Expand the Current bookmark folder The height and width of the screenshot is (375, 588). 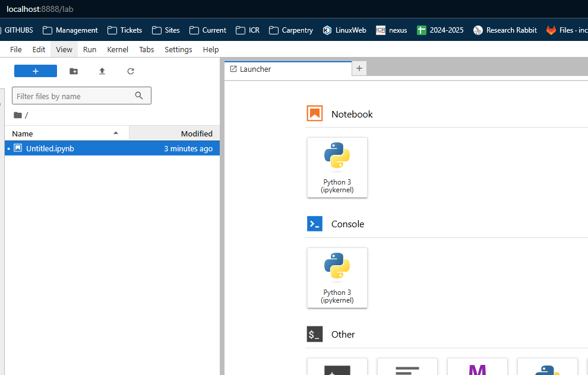coord(208,30)
